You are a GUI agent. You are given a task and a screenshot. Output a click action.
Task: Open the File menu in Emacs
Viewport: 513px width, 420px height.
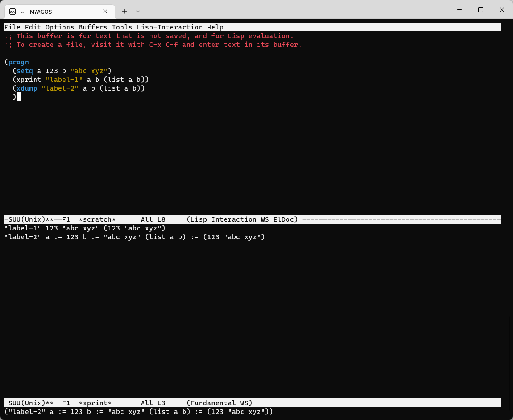click(x=12, y=27)
